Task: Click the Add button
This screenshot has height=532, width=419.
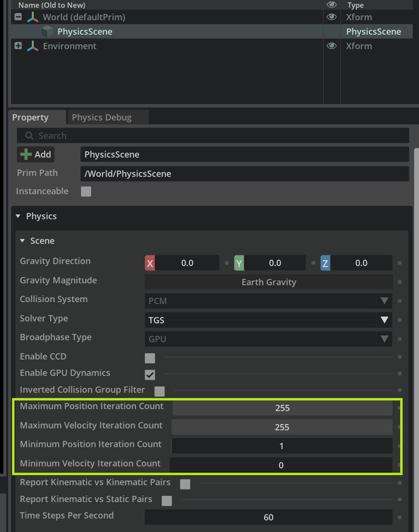Action: click(36, 154)
